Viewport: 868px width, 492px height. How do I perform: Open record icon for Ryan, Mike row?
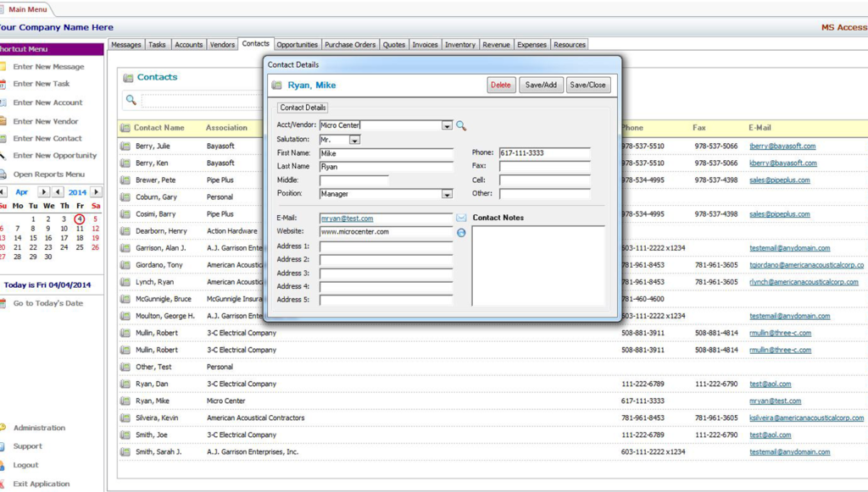tap(125, 401)
